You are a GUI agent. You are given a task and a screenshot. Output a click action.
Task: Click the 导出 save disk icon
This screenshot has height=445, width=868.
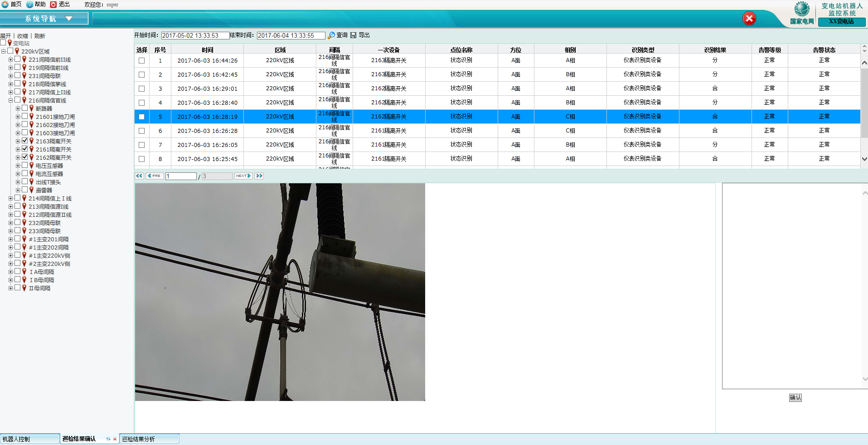click(354, 35)
